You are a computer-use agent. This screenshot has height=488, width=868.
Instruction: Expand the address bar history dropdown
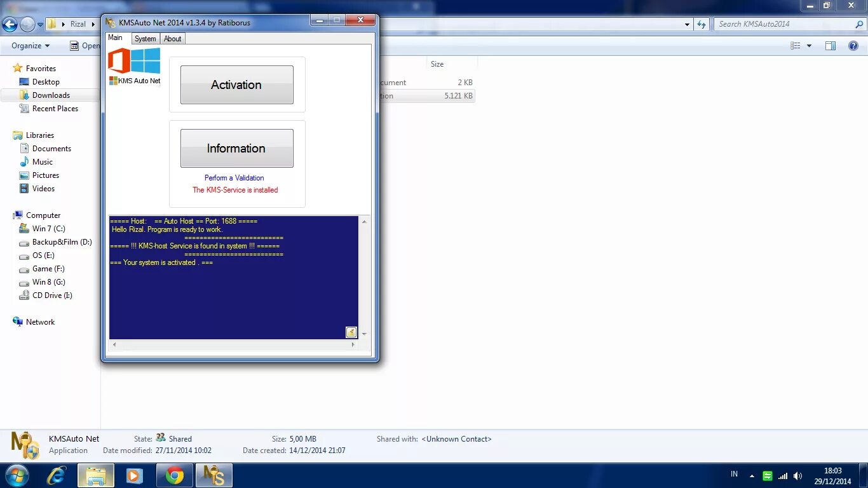(x=688, y=25)
